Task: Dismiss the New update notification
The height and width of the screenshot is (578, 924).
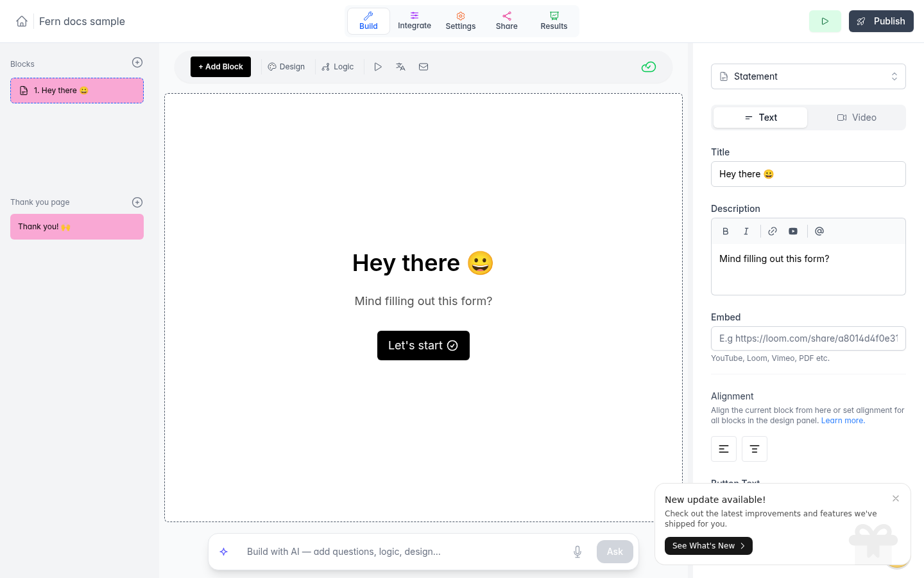Action: (896, 498)
